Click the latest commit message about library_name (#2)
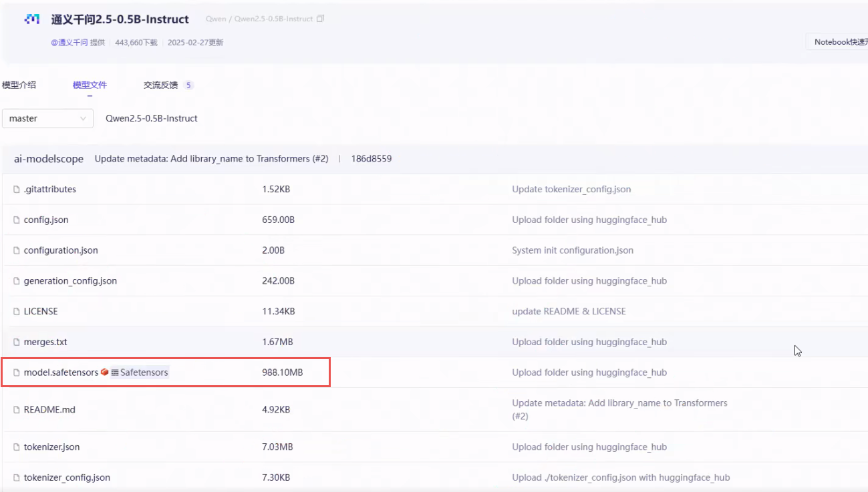Screen dimensions: 868x492 coord(211,159)
